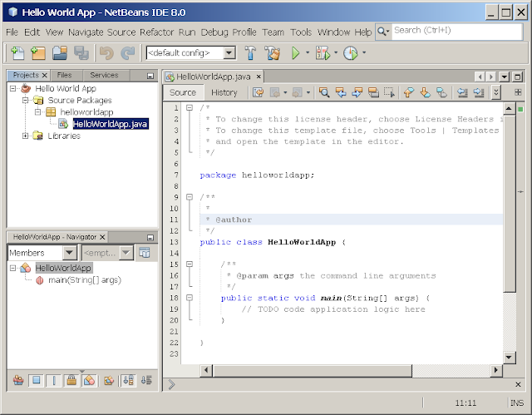This screenshot has height=415, width=532.
Task: Minimize the Projects panel group
Action: pos(150,76)
